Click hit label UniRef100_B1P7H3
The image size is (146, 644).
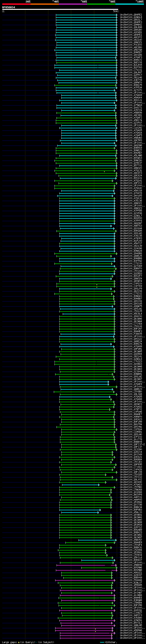131,67
